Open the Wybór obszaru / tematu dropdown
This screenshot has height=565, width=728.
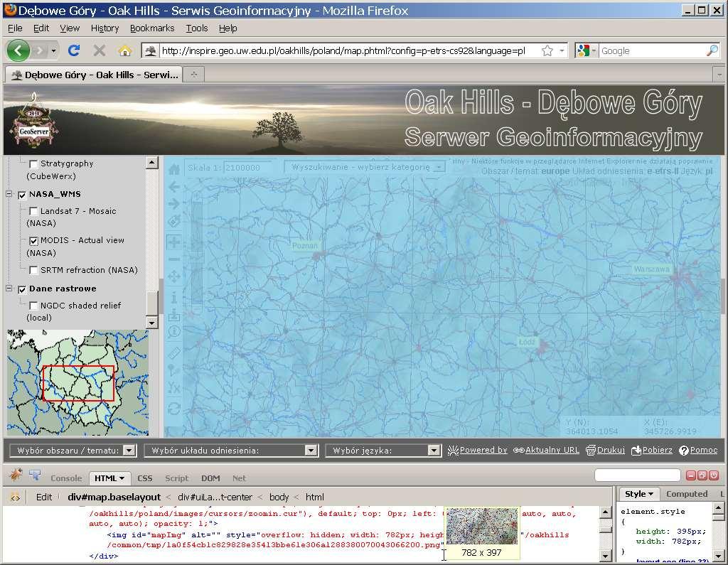click(73, 451)
